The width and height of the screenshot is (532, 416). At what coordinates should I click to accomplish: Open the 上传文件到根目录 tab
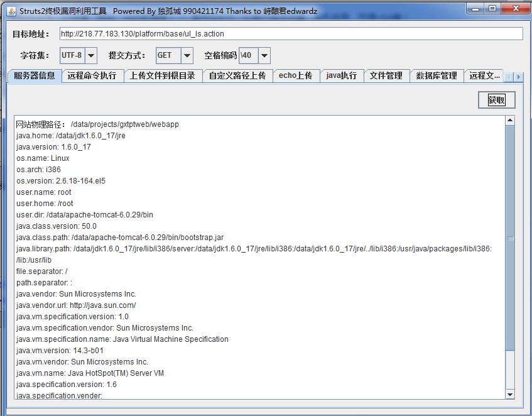tap(163, 75)
